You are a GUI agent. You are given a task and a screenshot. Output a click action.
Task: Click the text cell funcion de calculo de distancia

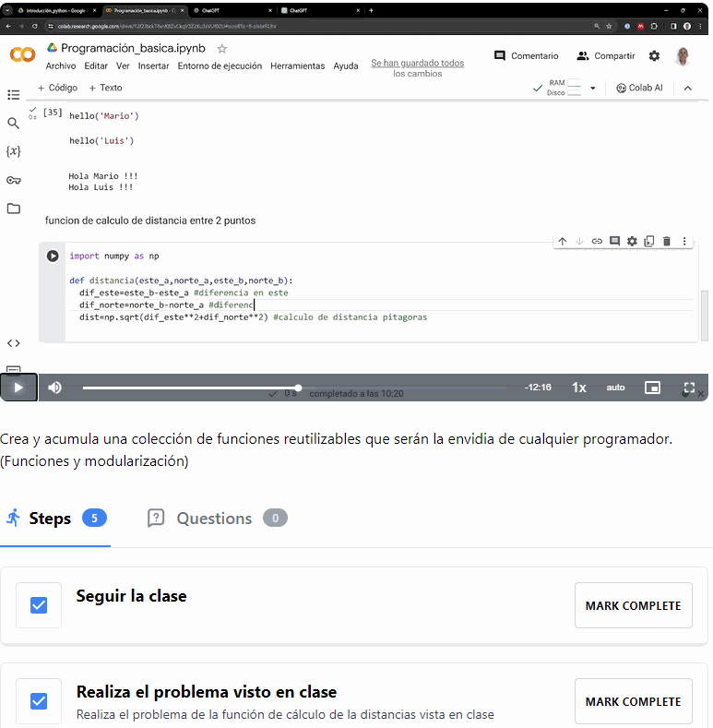[150, 221]
